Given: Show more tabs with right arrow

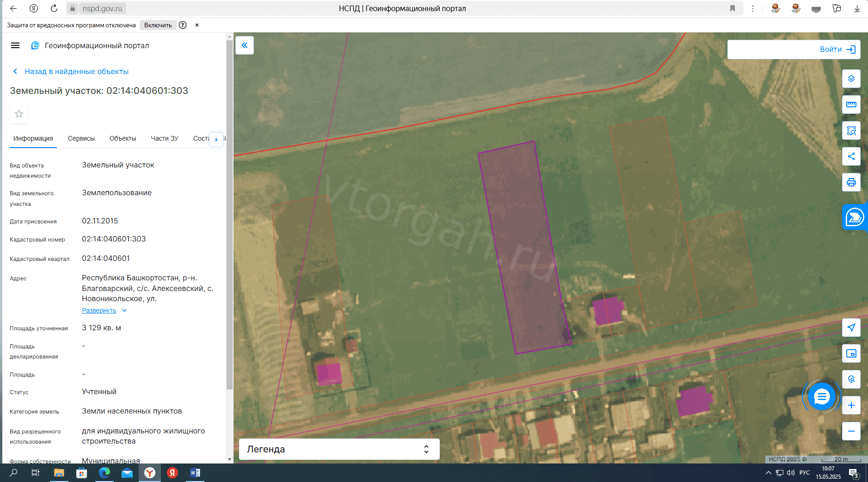Looking at the screenshot, I should click(216, 139).
